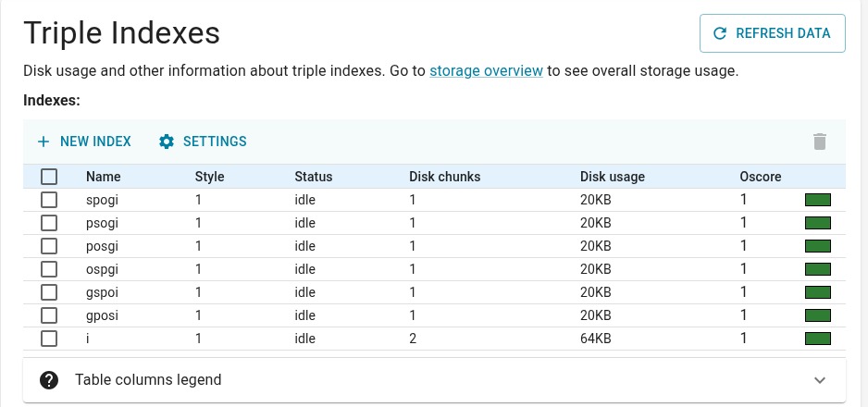Click the gspoi green Oscore swatch
The width and height of the screenshot is (868, 407).
point(818,292)
